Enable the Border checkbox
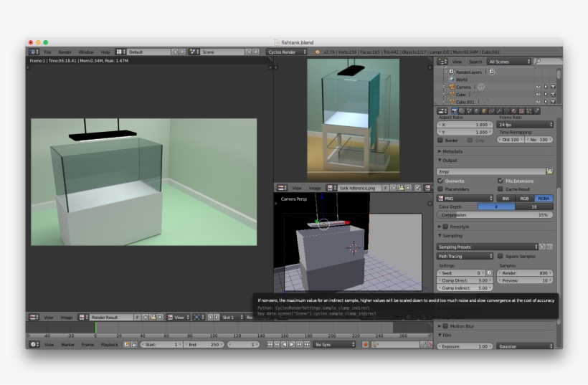The width and height of the screenshot is (588, 385). (x=440, y=141)
